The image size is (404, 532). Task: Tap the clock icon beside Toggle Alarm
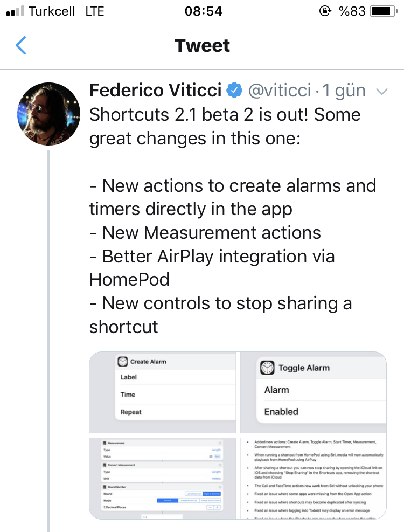267,368
